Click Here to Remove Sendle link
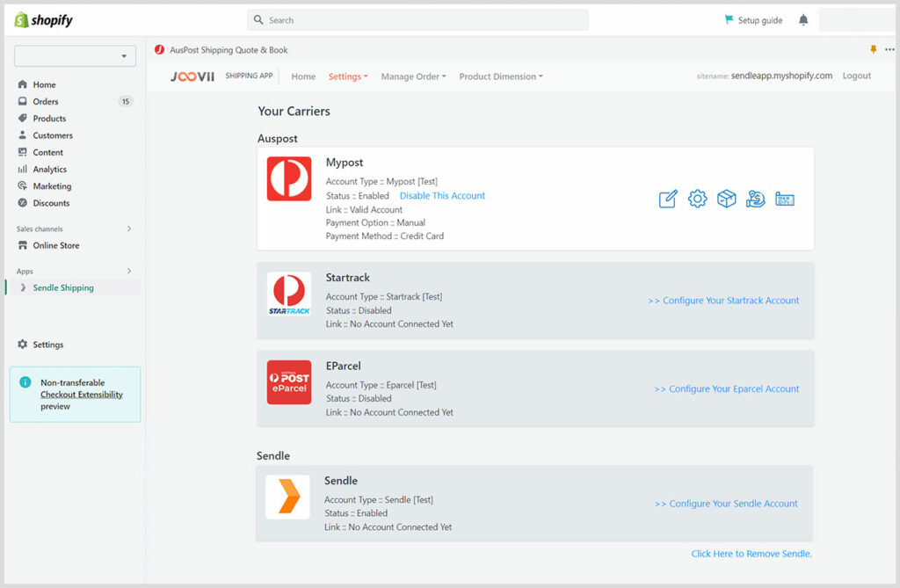The width and height of the screenshot is (900, 588). click(751, 554)
